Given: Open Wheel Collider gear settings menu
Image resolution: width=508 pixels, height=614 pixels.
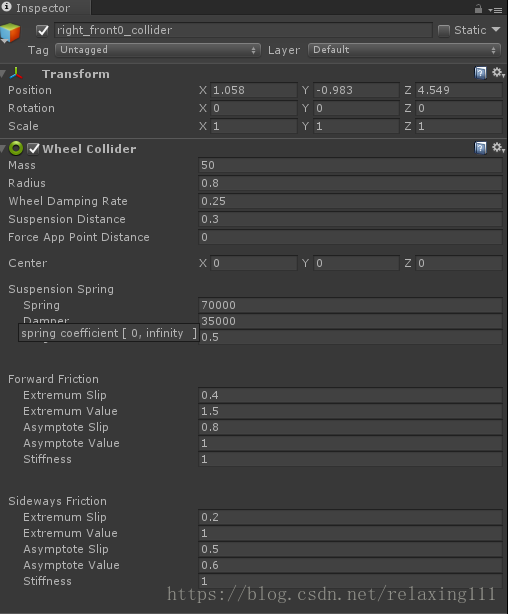Looking at the screenshot, I should pos(498,148).
